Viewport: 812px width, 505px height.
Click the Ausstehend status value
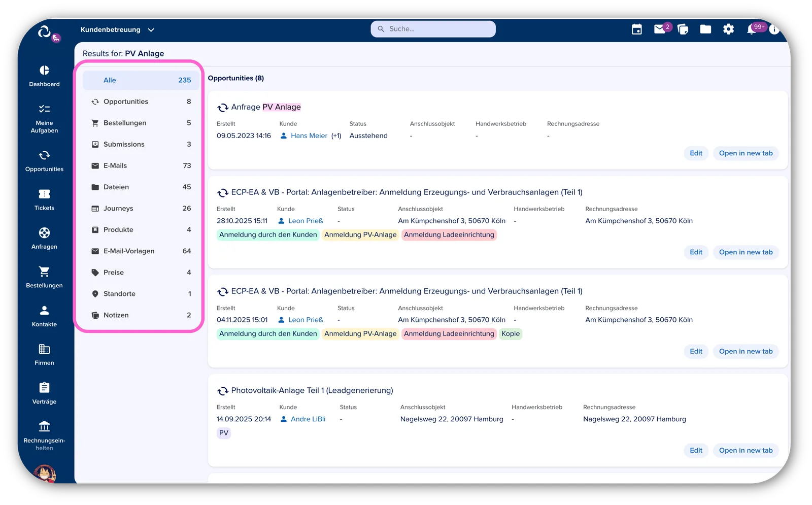pyautogui.click(x=368, y=136)
